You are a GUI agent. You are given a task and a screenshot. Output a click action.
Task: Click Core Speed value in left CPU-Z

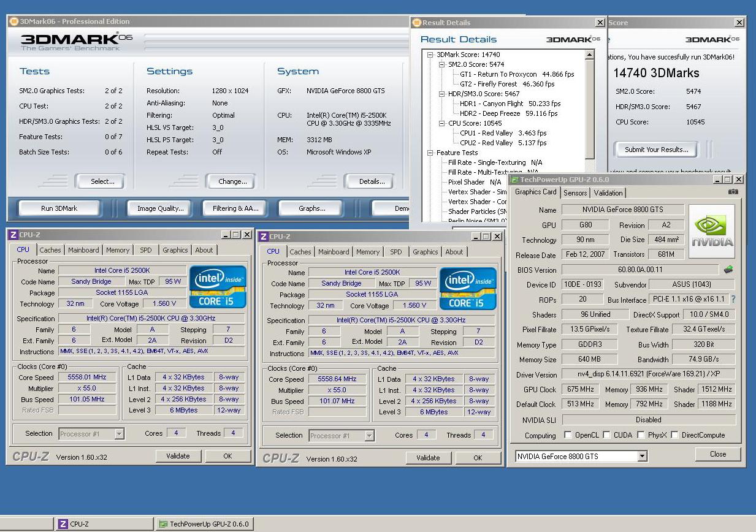86,378
